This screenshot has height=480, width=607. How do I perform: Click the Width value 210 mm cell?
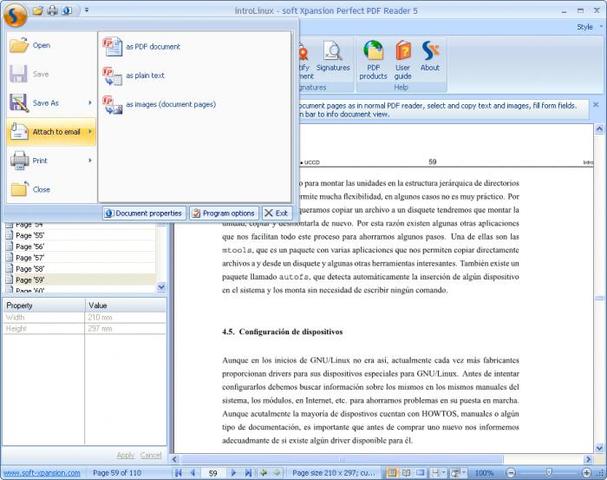click(x=125, y=317)
